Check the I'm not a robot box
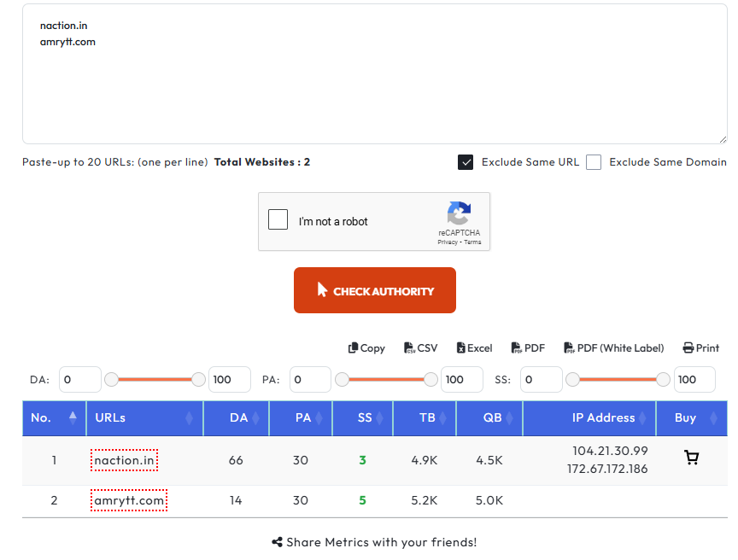Viewport: 738px width, 560px height. click(278, 219)
